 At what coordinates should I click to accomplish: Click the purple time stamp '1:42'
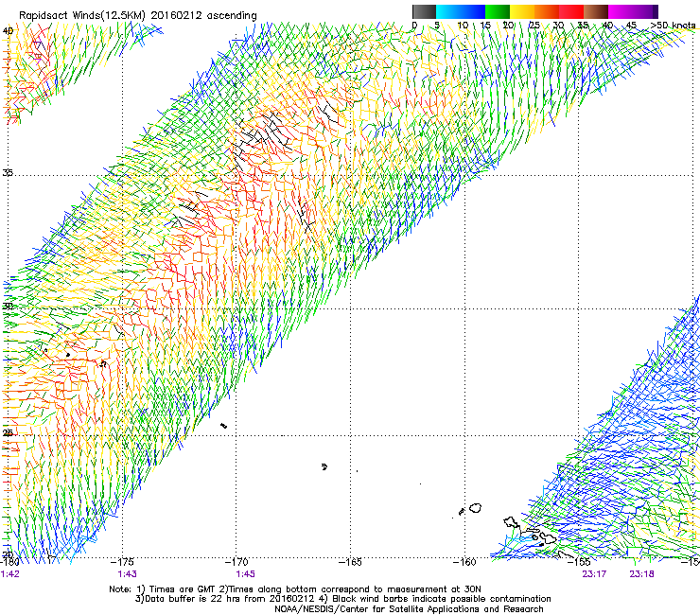(x=10, y=574)
